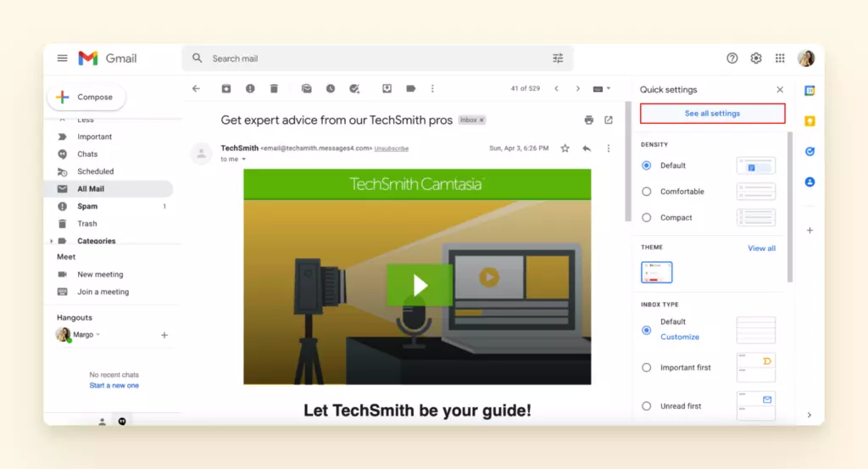Add email to Tasks
Image resolution: width=868 pixels, height=469 pixels.
click(x=354, y=88)
